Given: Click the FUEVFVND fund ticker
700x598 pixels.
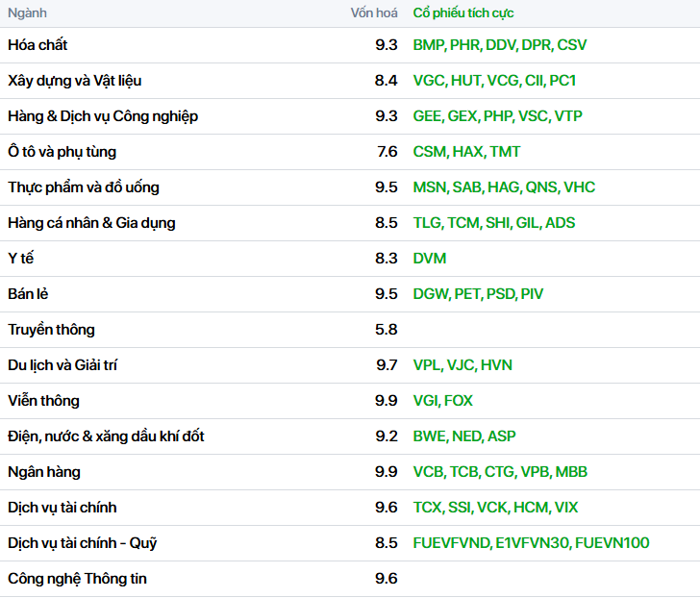Looking at the screenshot, I should pos(451,543).
